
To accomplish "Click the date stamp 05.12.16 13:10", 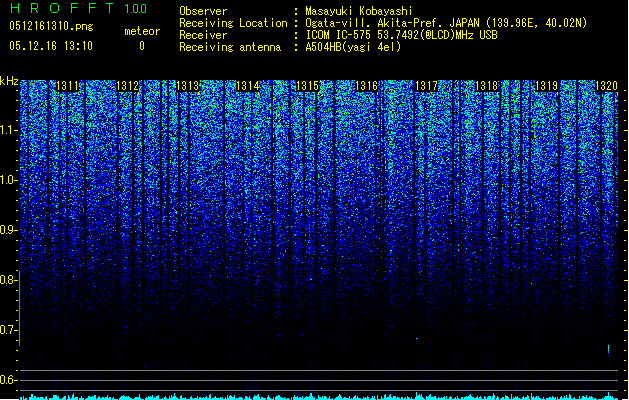I will click(51, 46).
